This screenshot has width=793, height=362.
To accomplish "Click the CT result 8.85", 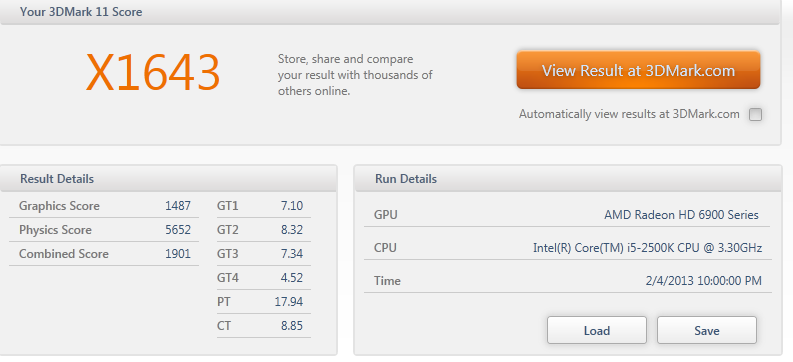I will [x=292, y=326].
